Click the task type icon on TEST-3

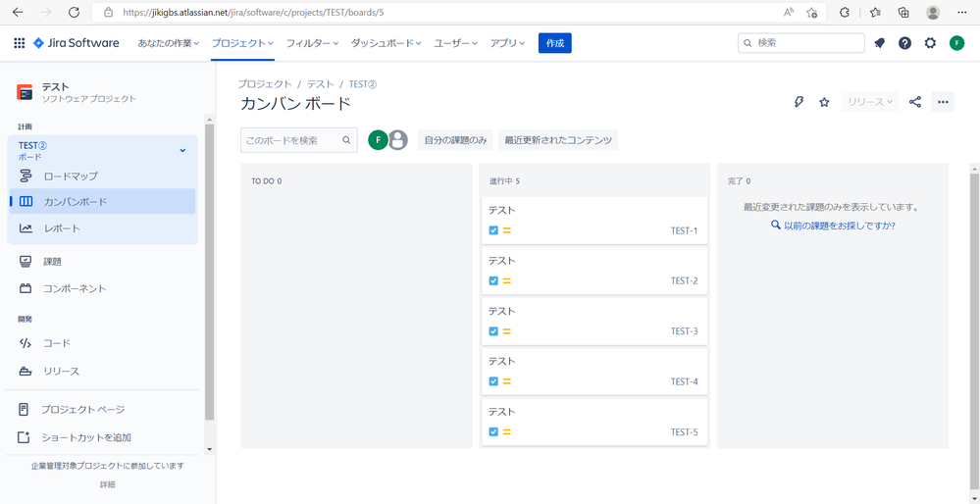click(493, 331)
